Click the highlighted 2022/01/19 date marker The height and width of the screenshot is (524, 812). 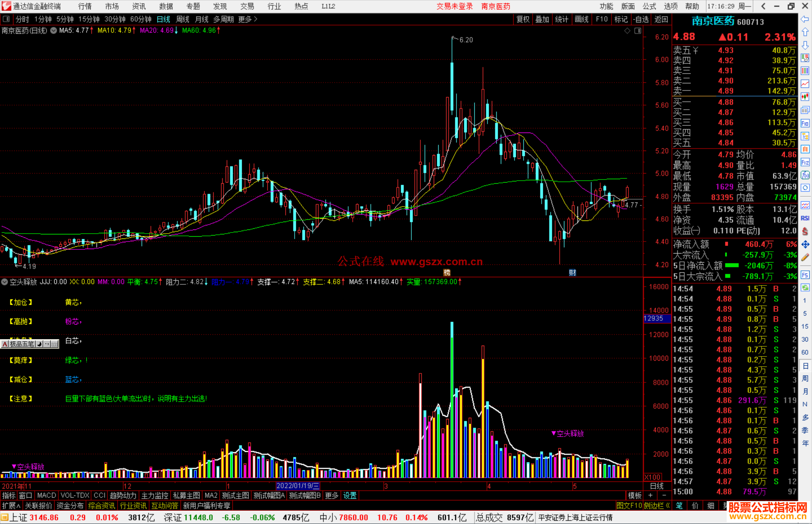point(298,486)
